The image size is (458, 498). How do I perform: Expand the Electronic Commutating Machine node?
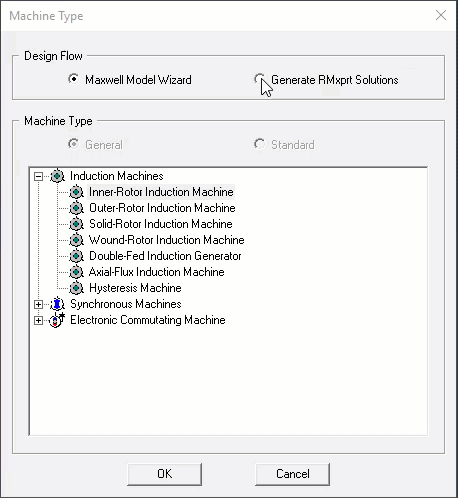coord(38,320)
